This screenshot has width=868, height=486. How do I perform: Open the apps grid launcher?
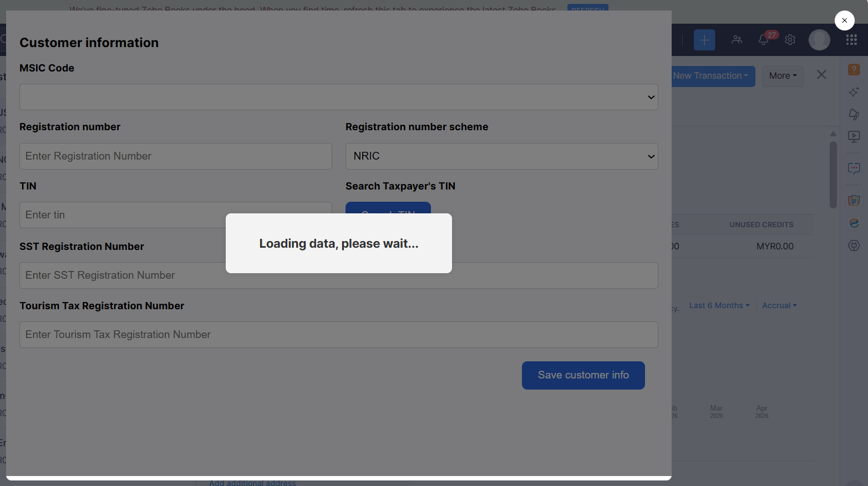click(x=851, y=40)
